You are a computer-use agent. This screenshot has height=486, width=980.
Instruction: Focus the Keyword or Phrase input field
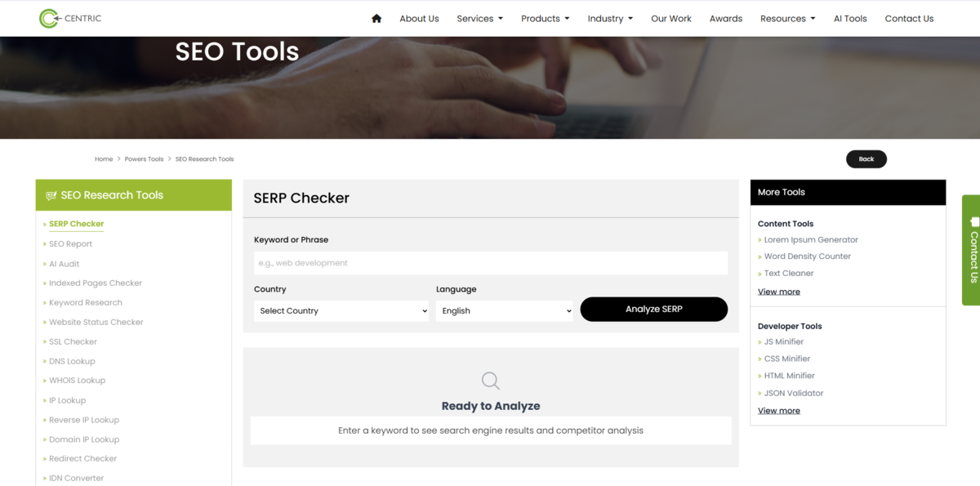click(490, 263)
